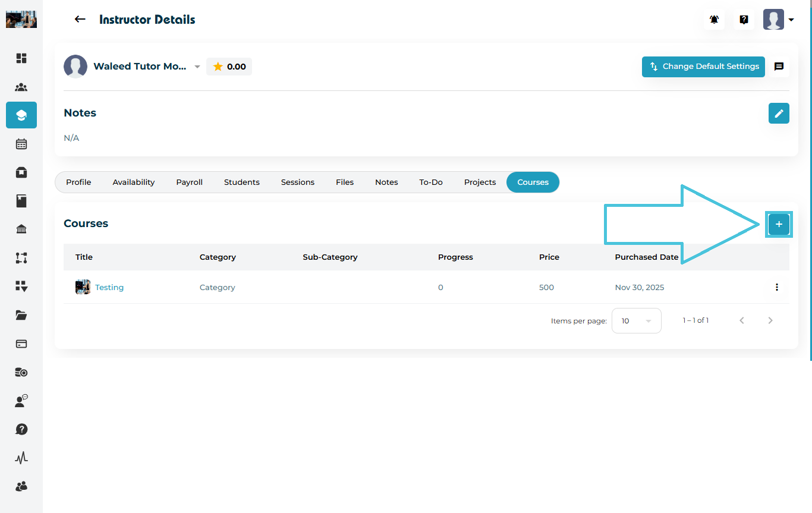Add a new course with plus button
Viewport: 812px width, 513px height.
pyautogui.click(x=779, y=224)
